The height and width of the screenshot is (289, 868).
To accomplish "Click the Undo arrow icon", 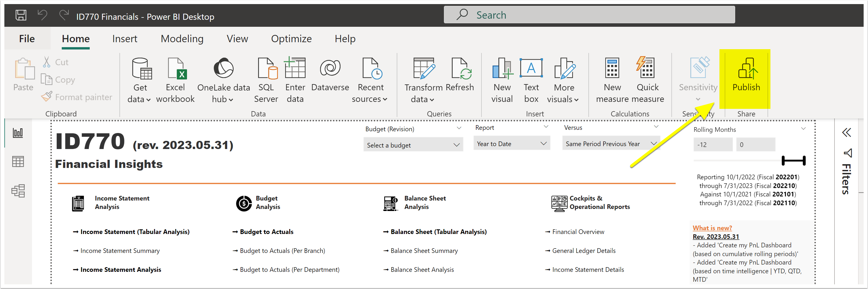I will [x=42, y=15].
